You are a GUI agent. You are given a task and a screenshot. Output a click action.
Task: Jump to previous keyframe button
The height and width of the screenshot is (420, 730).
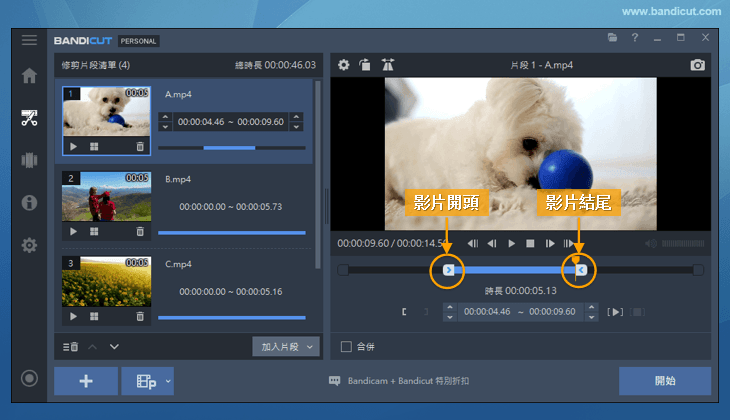point(473,243)
